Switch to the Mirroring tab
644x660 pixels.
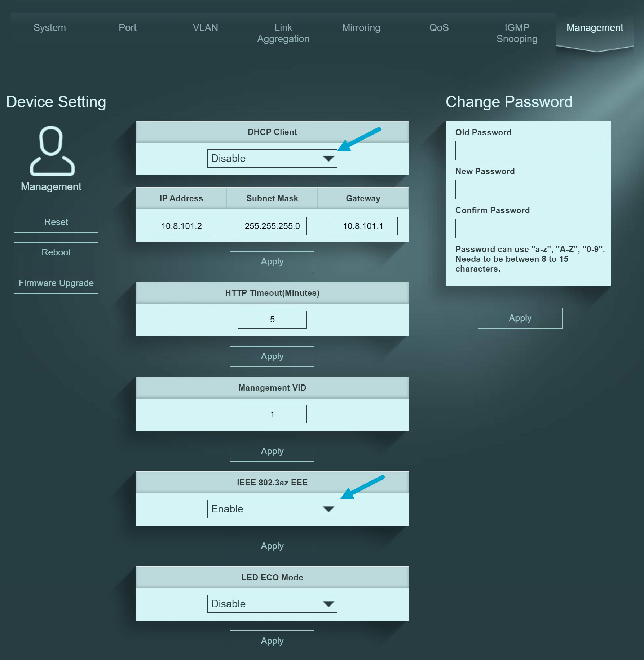coord(361,27)
